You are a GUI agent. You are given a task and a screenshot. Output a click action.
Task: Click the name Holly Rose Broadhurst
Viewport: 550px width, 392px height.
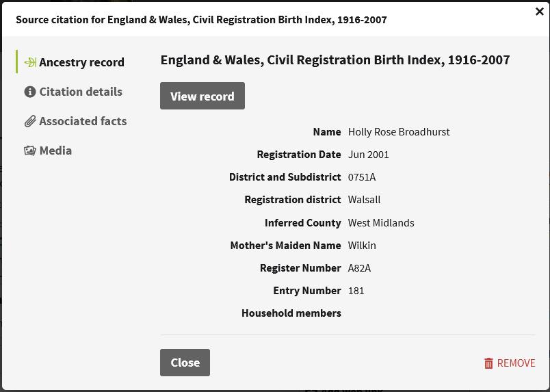click(399, 132)
